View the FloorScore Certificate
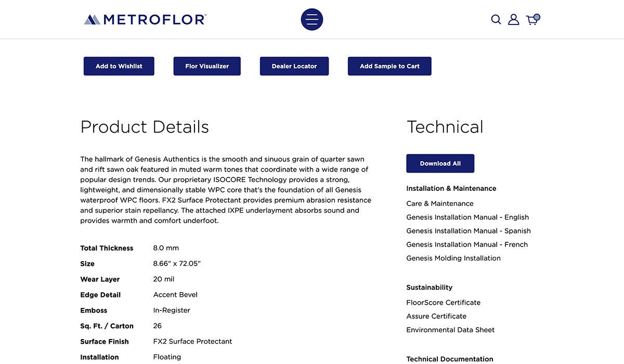 [x=443, y=303]
